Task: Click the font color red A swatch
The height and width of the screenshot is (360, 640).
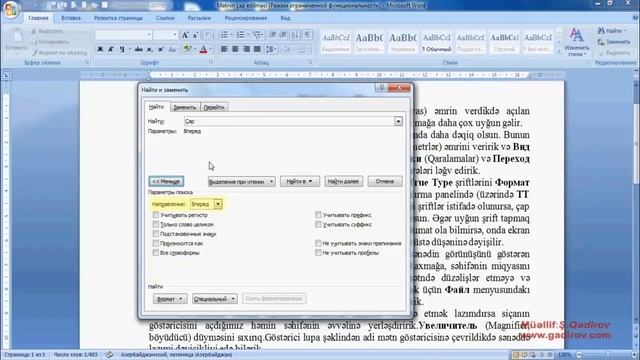Action: click(x=204, y=49)
